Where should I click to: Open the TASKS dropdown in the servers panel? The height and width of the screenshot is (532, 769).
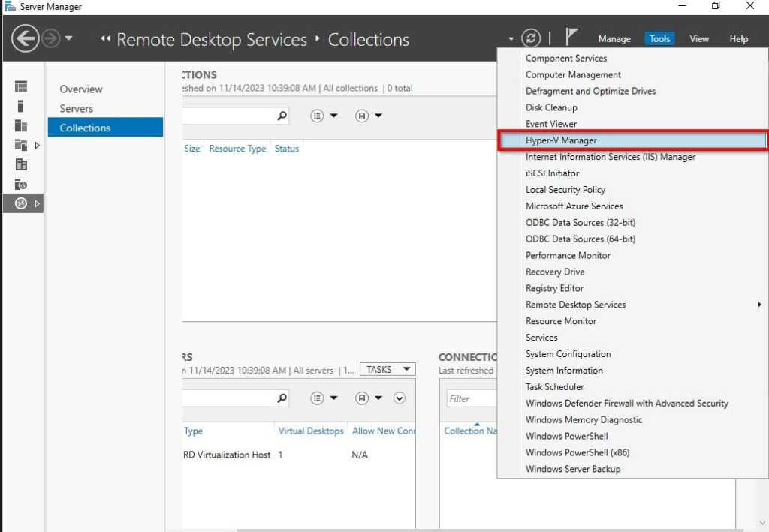click(388, 369)
